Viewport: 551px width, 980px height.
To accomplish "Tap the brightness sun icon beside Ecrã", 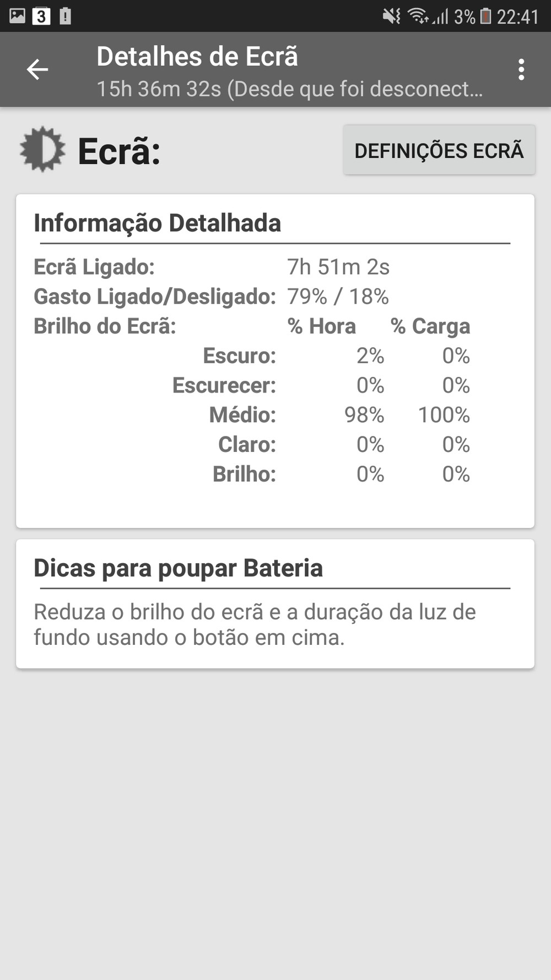I will coord(42,149).
